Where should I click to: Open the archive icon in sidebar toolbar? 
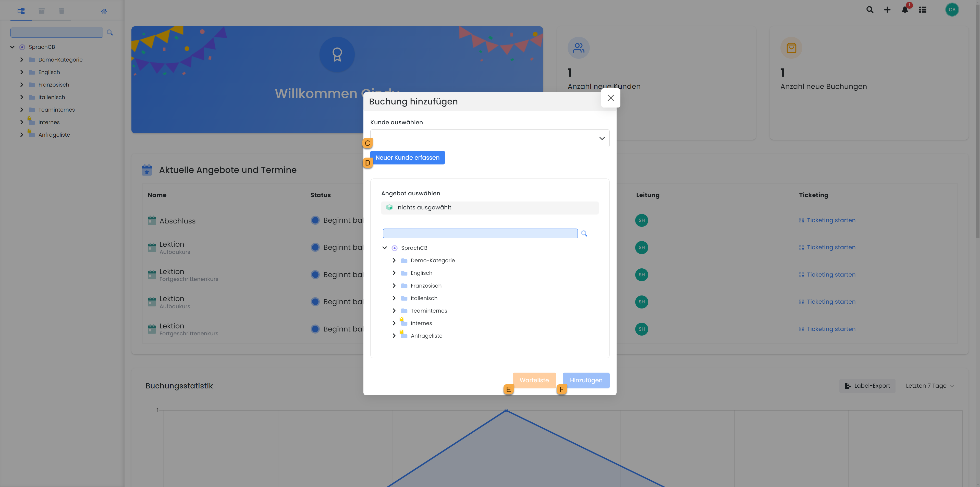41,11
